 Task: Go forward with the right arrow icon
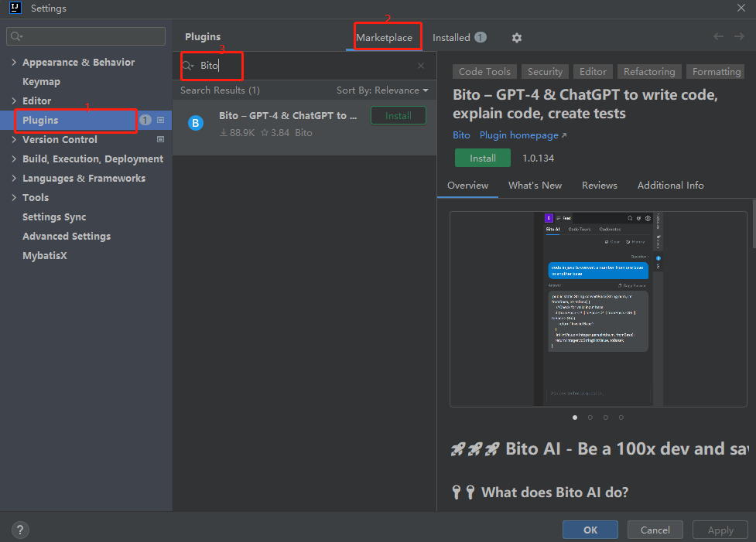pos(739,36)
